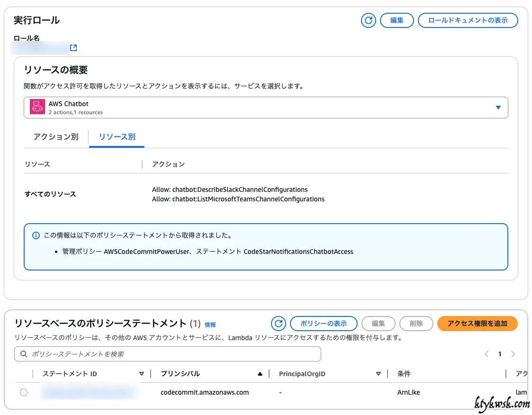Go to previous page of statements
The image size is (532, 415).
[486, 354]
